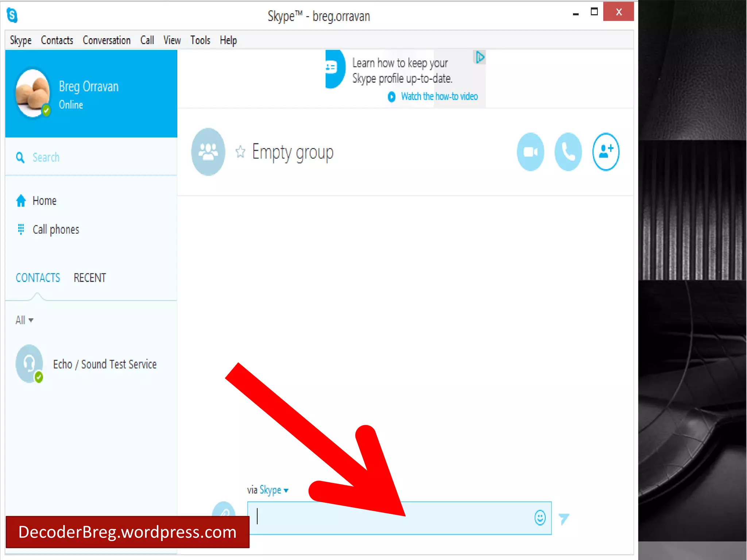Click the Breg Orravan profile name
The height and width of the screenshot is (560, 747).
[89, 86]
